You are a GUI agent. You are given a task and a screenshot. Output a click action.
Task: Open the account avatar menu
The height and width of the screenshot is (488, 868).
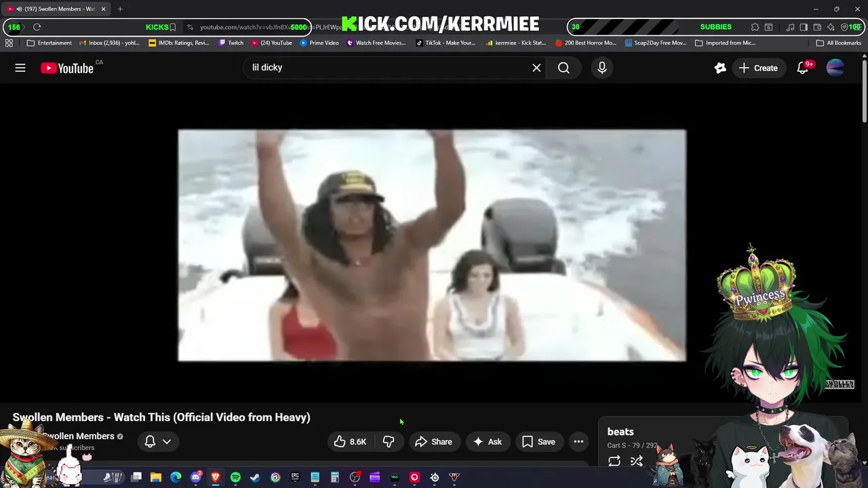[x=835, y=68]
